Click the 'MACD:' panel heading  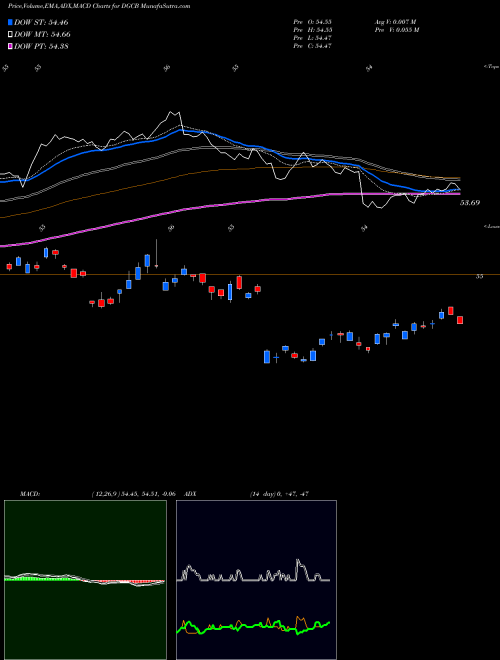point(30,494)
